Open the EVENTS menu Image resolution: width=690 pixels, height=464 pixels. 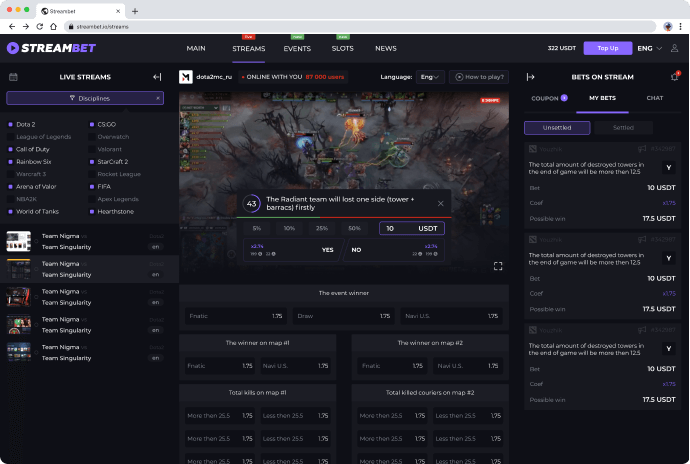tap(297, 48)
